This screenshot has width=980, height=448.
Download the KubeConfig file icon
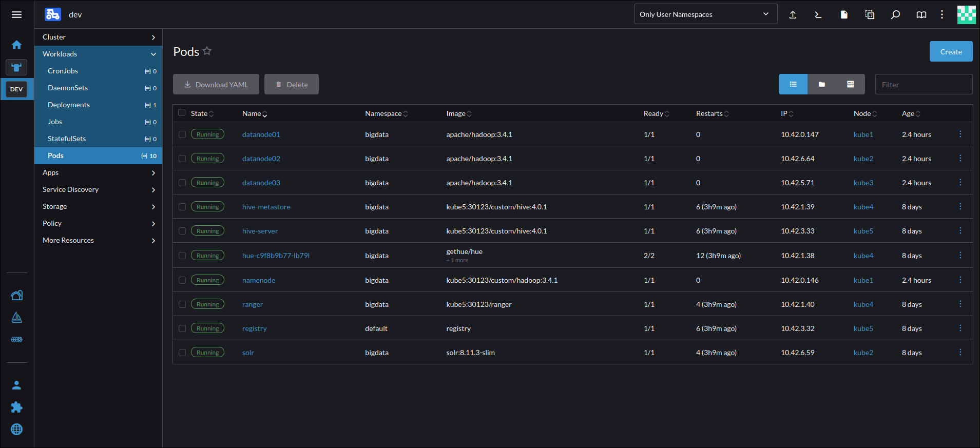(844, 14)
